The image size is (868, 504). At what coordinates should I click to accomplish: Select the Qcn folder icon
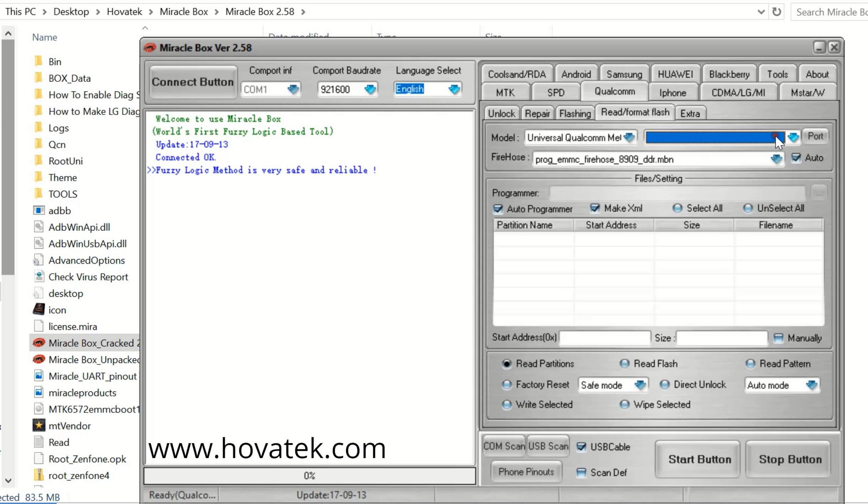click(38, 144)
